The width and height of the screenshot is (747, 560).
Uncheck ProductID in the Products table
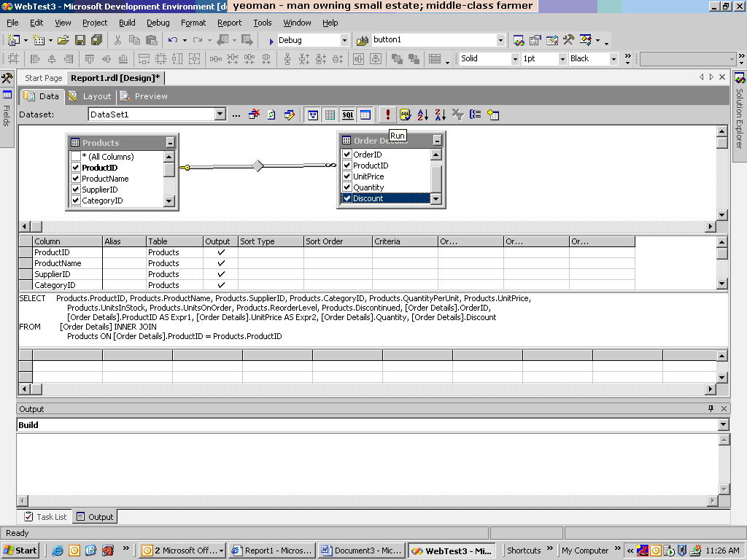(x=75, y=168)
